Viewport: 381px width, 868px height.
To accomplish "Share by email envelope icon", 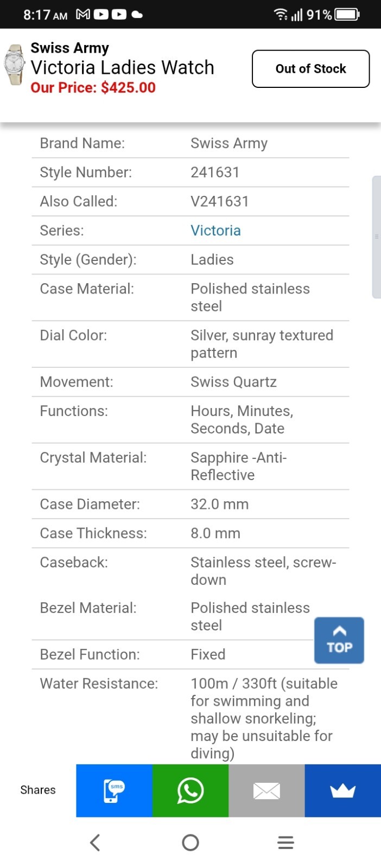I will click(266, 790).
